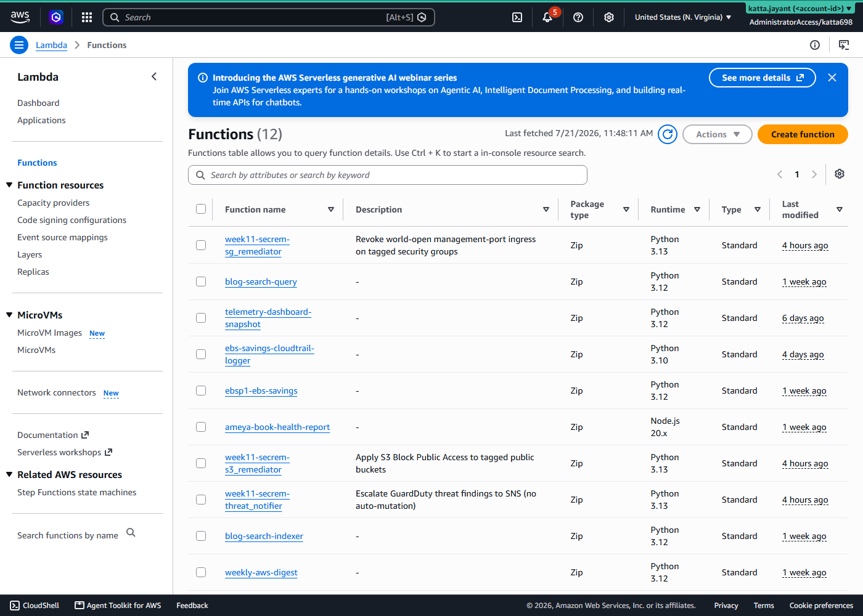Viewport: 863px width, 616px height.
Task: Open table preferences gear
Action: pyautogui.click(x=840, y=174)
